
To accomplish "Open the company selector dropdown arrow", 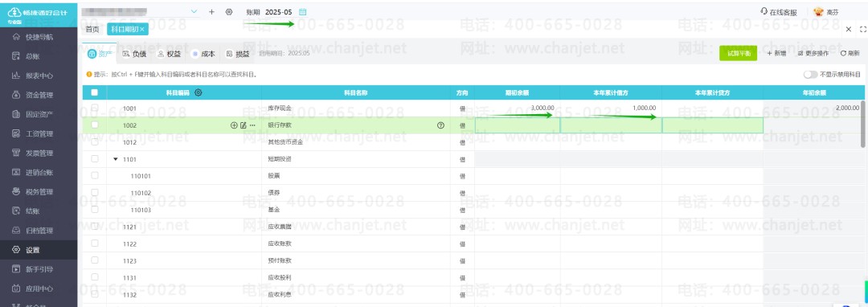I will click(194, 11).
